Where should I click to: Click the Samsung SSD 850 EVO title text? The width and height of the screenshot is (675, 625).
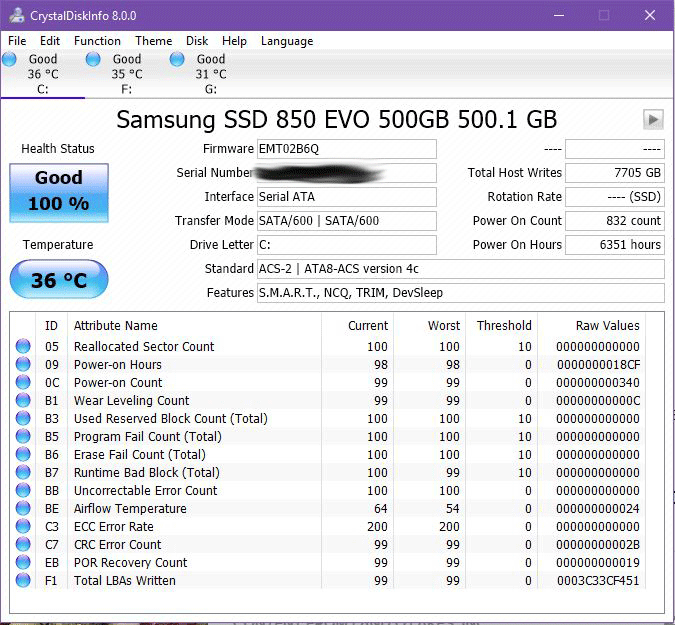[x=337, y=120]
